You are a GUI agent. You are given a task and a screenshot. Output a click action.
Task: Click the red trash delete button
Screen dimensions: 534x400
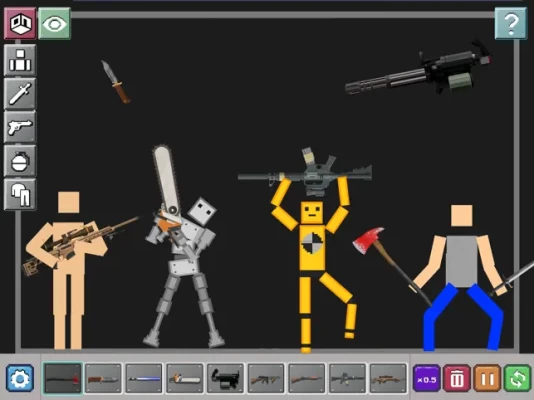click(457, 378)
